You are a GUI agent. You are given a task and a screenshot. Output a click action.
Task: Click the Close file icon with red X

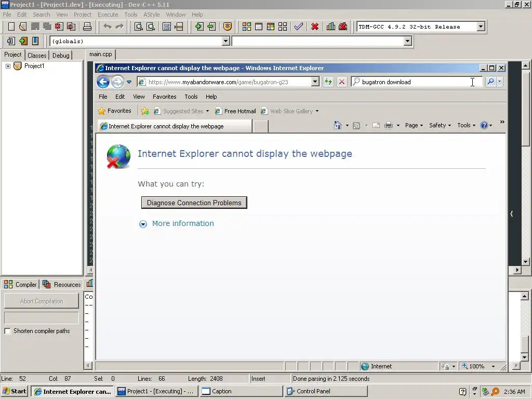coord(59,26)
